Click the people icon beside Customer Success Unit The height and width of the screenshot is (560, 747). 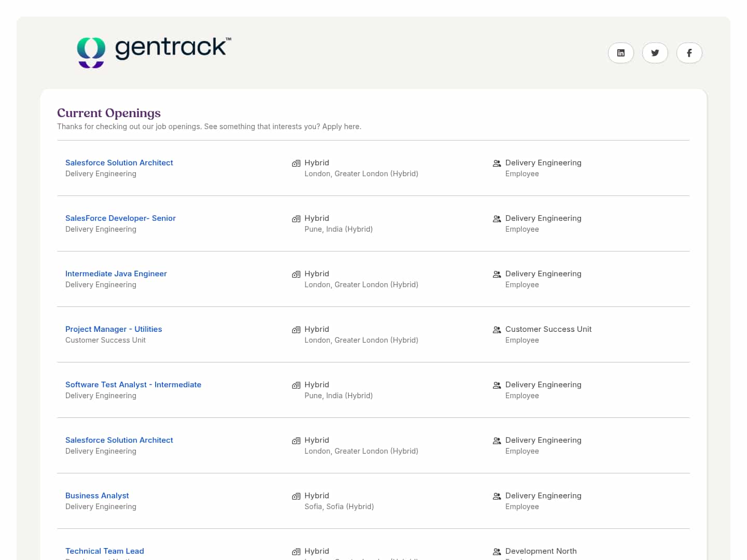coord(496,330)
